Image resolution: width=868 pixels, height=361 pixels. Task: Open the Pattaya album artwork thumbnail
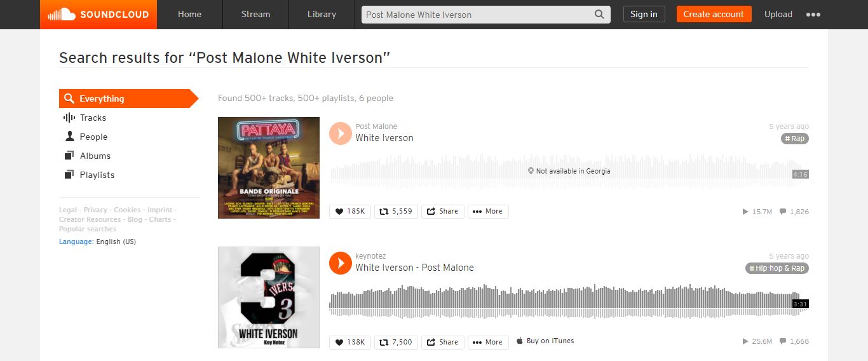pos(269,168)
